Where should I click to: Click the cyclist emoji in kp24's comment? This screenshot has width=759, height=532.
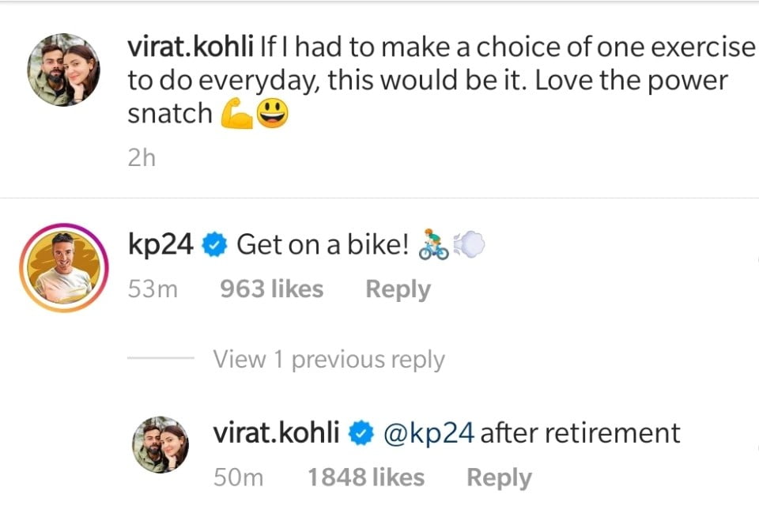tap(433, 246)
